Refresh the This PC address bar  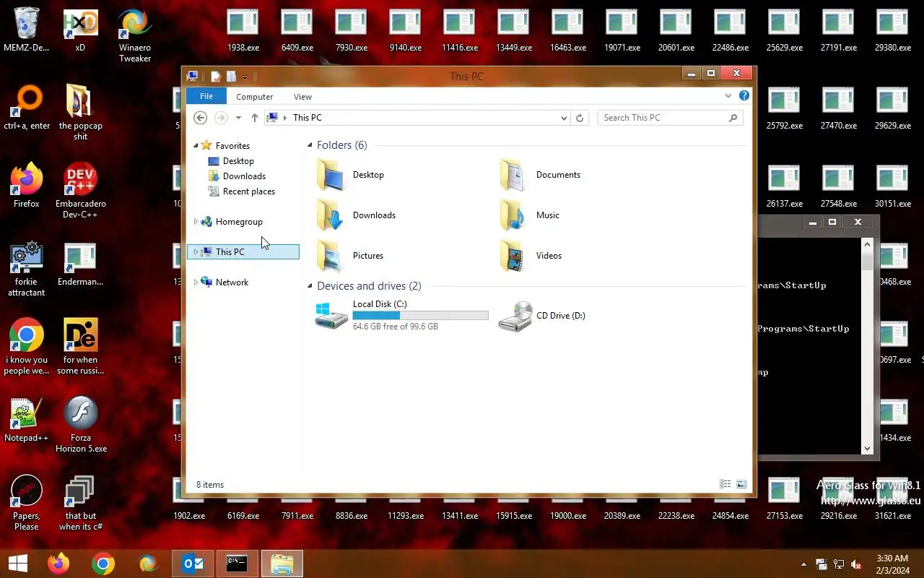tap(580, 118)
